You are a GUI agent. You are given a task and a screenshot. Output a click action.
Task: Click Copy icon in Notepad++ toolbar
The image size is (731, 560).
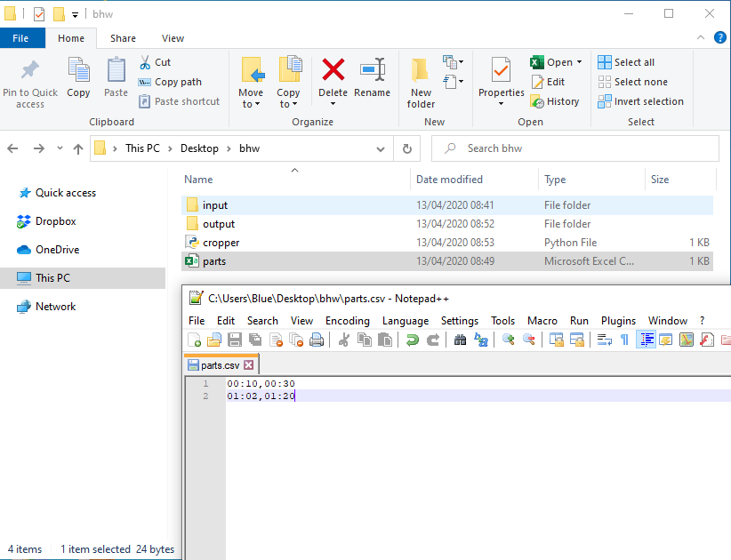point(364,340)
